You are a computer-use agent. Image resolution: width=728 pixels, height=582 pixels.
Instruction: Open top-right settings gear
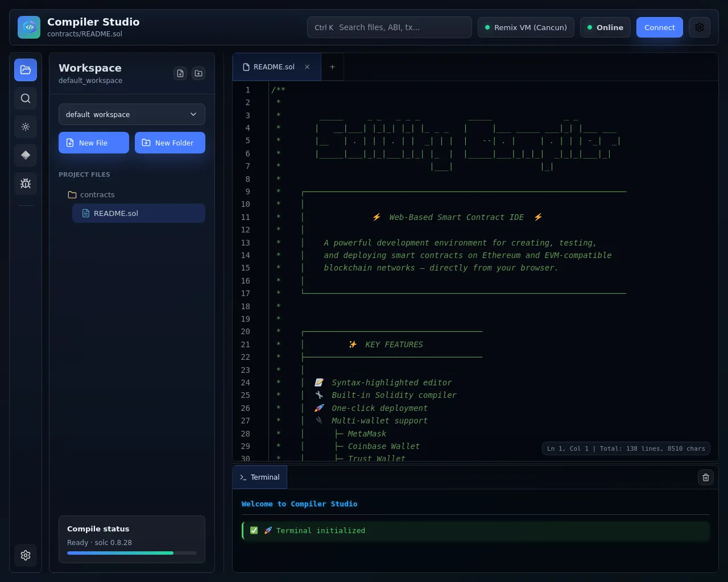point(700,27)
